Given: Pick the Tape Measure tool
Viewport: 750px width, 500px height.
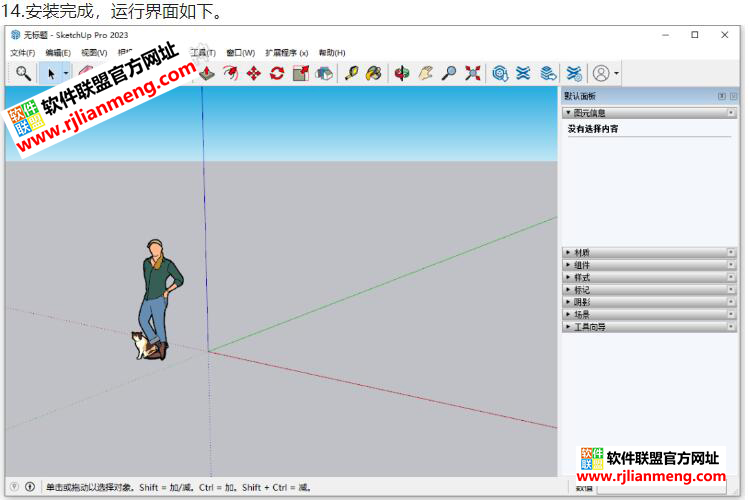Looking at the screenshot, I should point(350,73).
